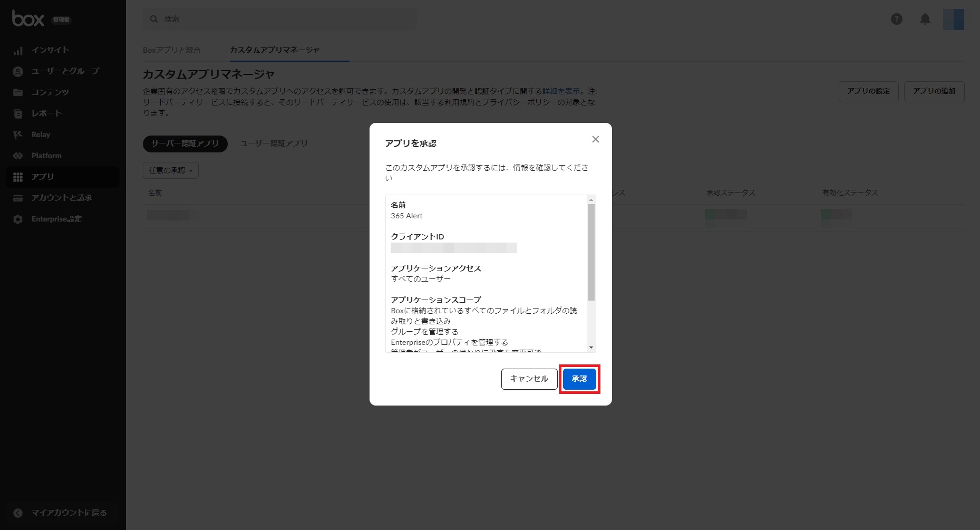The width and height of the screenshot is (980, 530).
Task: Click アプリの追加 button
Action: pyautogui.click(x=934, y=91)
